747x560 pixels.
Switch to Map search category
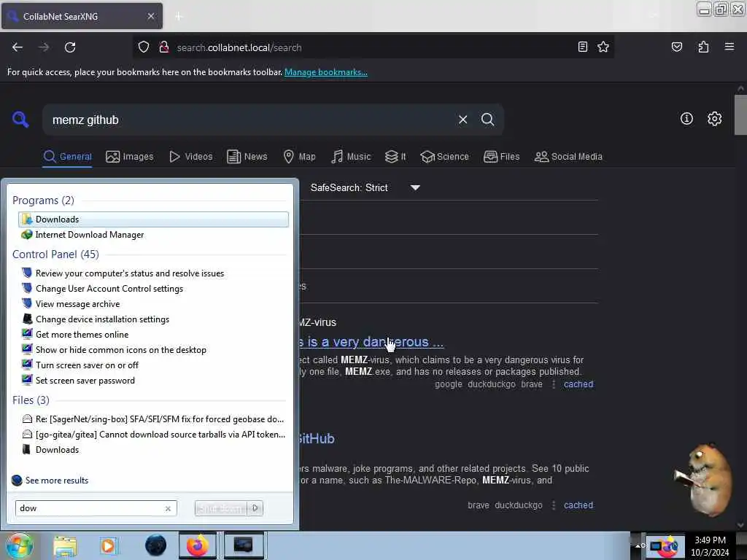(x=299, y=157)
